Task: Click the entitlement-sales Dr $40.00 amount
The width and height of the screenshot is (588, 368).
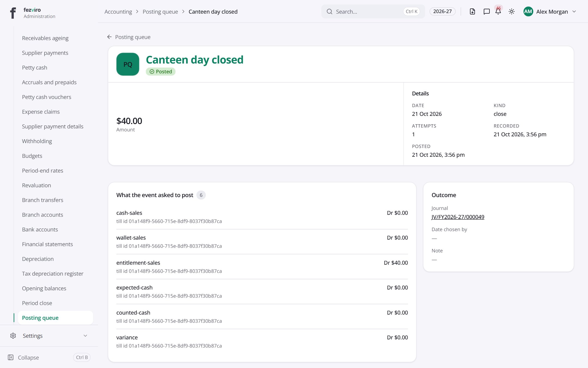Action: tap(396, 263)
